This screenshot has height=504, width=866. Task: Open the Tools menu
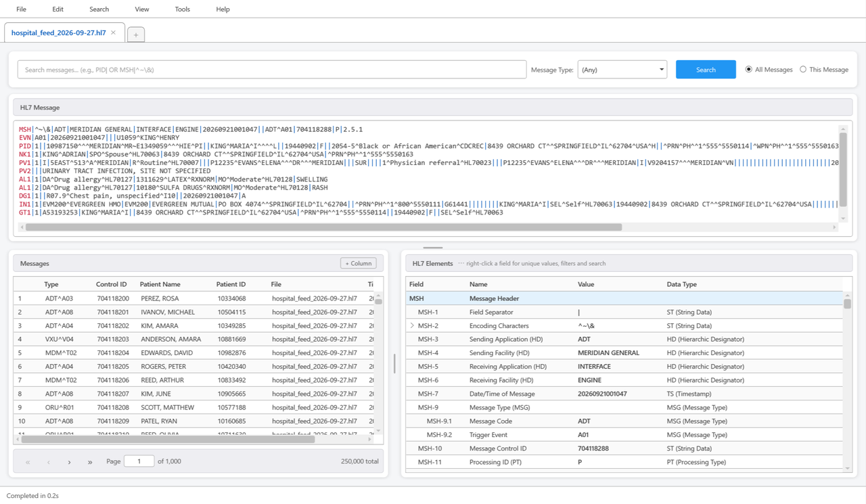[x=182, y=9]
